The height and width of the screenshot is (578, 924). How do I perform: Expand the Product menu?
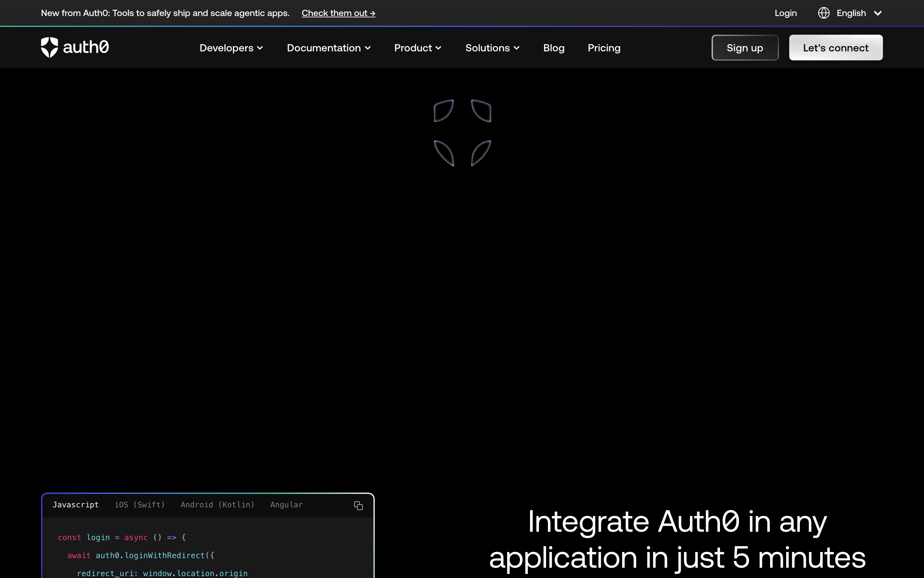click(418, 48)
